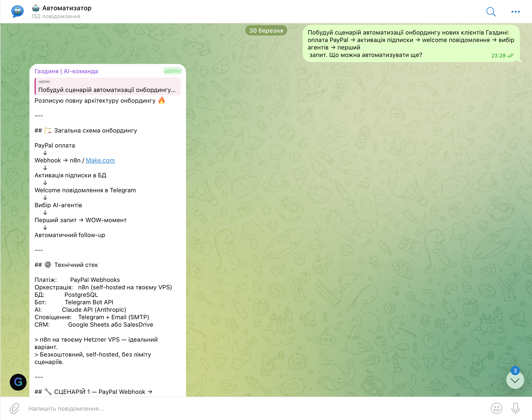Open the emoji picker smiley icon
This screenshot has width=532, height=420.
pyautogui.click(x=496, y=408)
